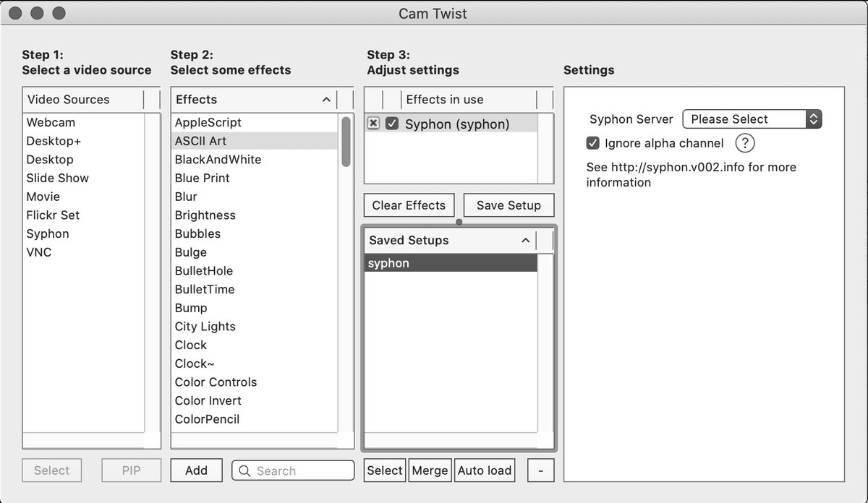This screenshot has width=868, height=503.
Task: Remove the Syphon effect with the x icon
Action: [x=373, y=124]
